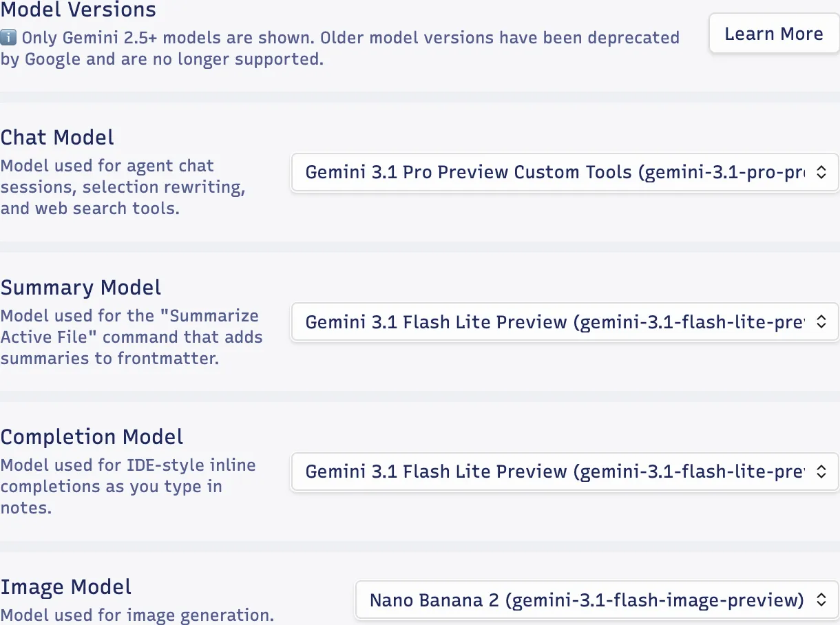840x625 pixels.
Task: Click the Completion Model setting title
Action: click(92, 437)
